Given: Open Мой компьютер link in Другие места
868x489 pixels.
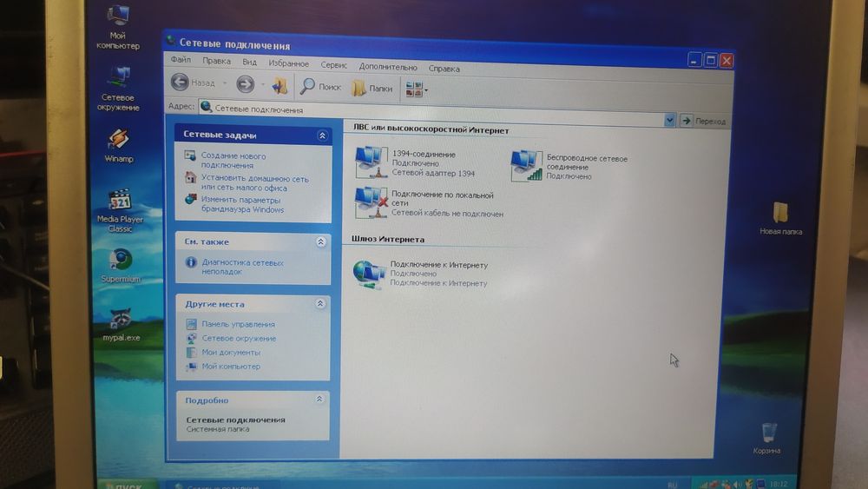Looking at the screenshot, I should point(231,366).
